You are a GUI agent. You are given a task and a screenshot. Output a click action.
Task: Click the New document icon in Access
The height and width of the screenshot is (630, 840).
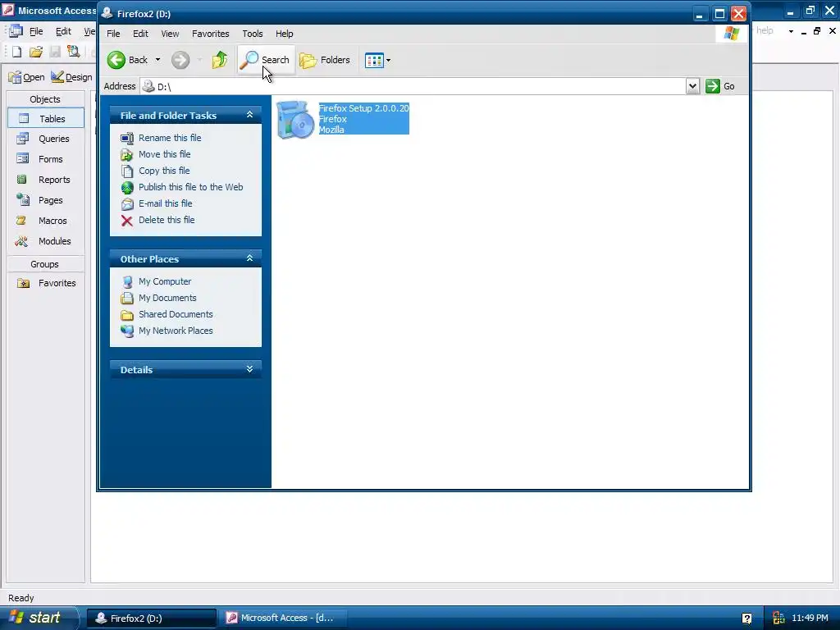[x=16, y=52]
